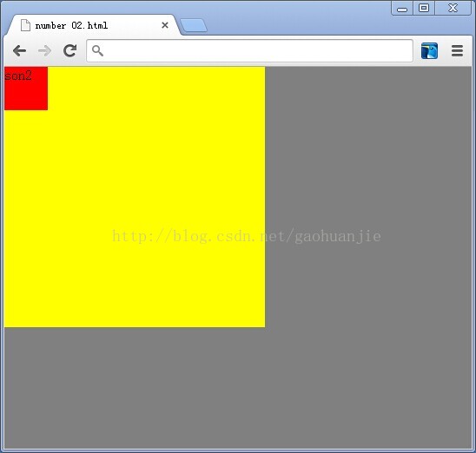The image size is (476, 453).
Task: Reload the current page
Action: (x=69, y=50)
